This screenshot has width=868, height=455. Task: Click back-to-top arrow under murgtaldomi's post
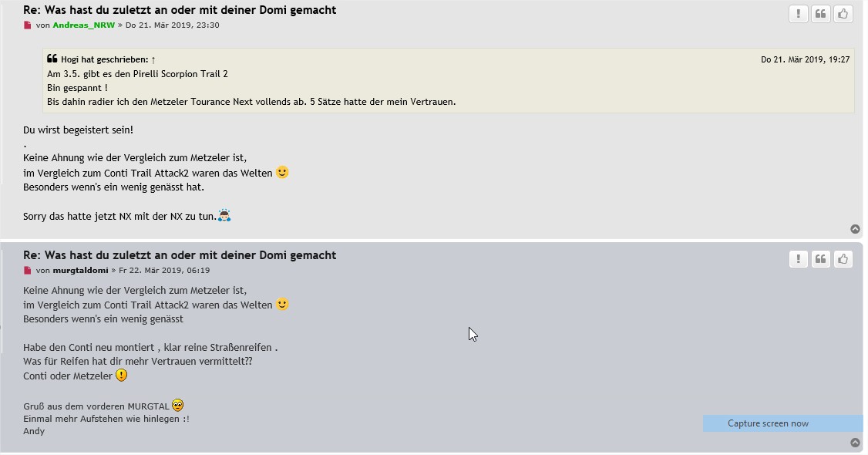[855, 443]
